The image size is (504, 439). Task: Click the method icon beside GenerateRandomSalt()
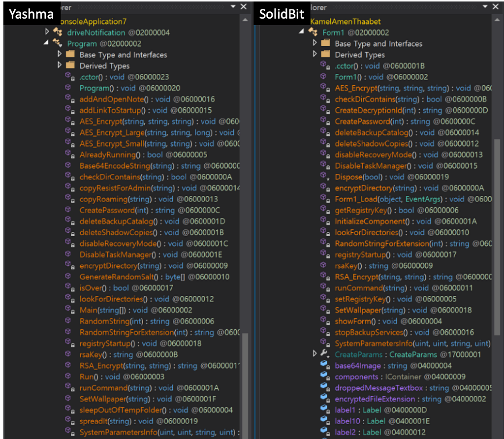(68, 276)
